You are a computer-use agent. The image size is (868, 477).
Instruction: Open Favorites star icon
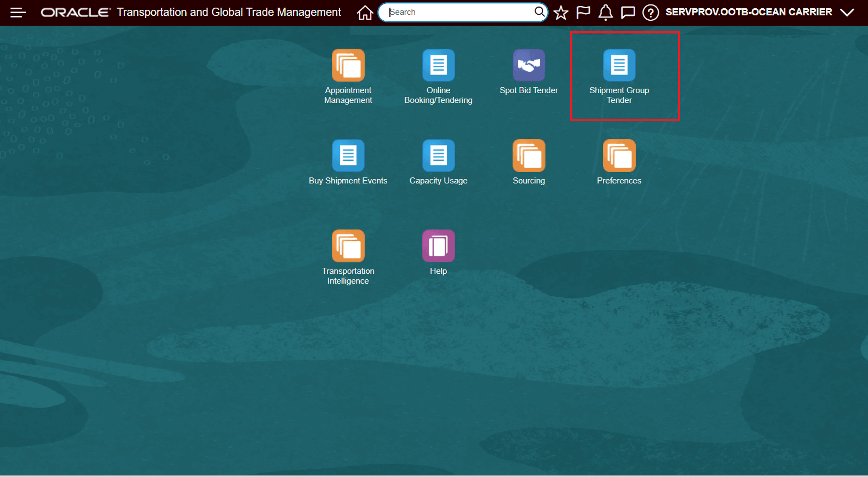pos(561,12)
